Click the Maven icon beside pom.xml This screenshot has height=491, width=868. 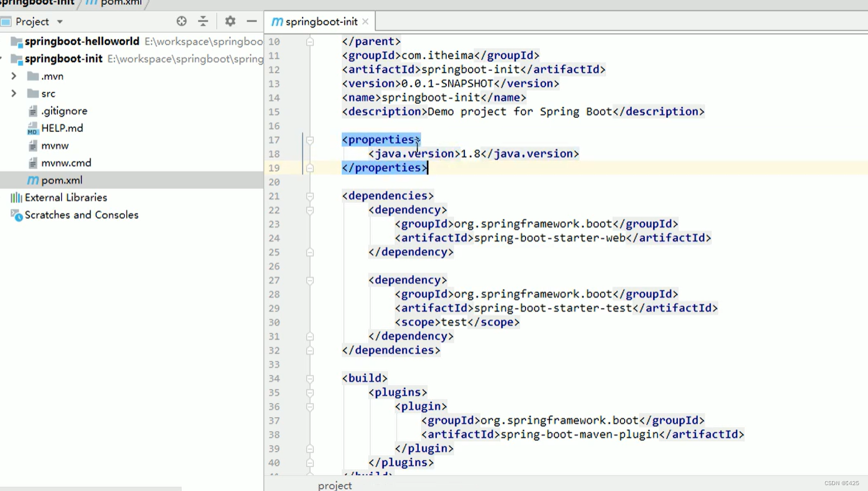click(x=33, y=180)
